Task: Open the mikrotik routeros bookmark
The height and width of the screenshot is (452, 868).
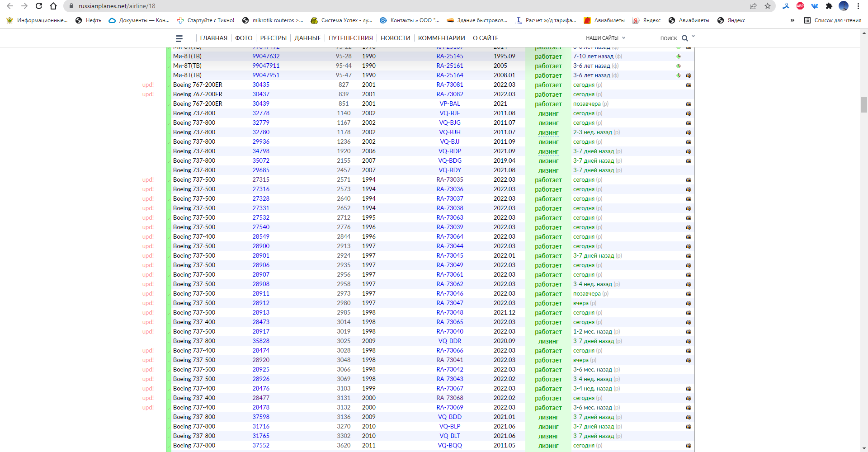Action: coord(273,20)
